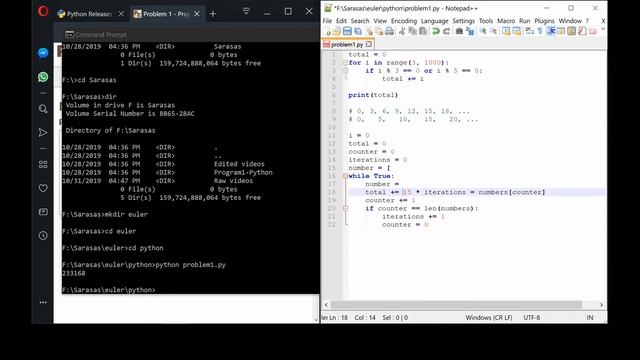Open a new Opera tab with plus button
Screen dimensions: 640x360
point(213,14)
